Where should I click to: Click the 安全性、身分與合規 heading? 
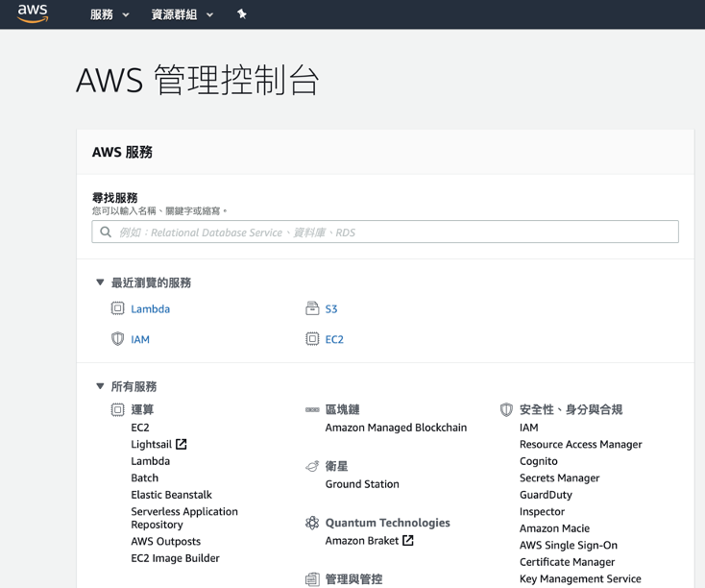pos(571,409)
